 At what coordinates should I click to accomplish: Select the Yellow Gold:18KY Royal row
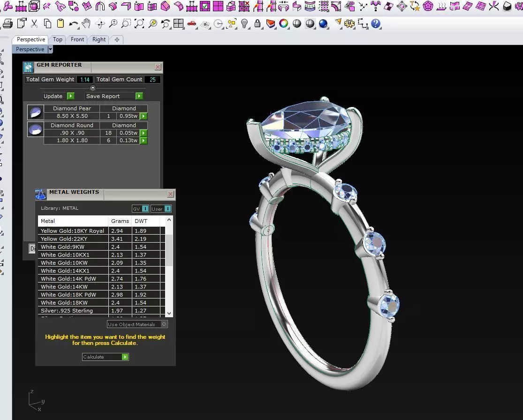point(102,231)
